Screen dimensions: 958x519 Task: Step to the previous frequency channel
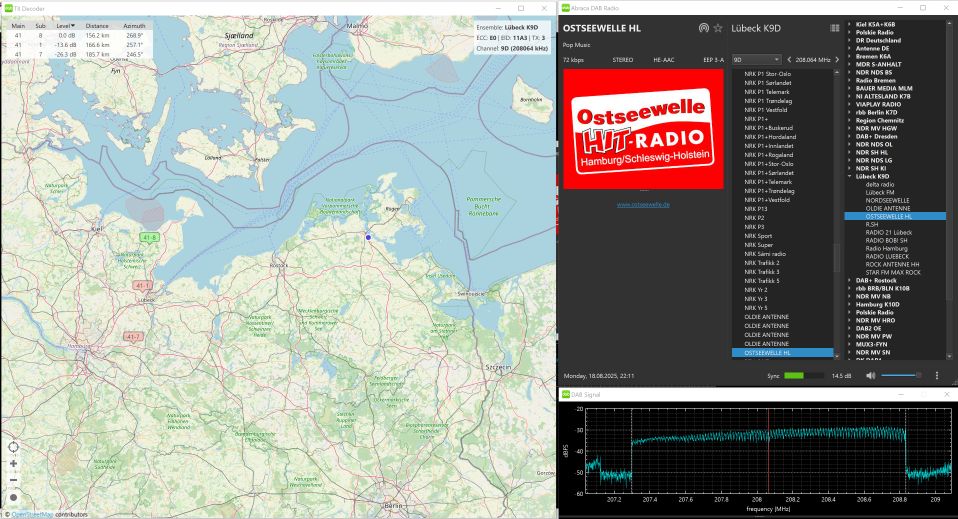[x=788, y=60]
